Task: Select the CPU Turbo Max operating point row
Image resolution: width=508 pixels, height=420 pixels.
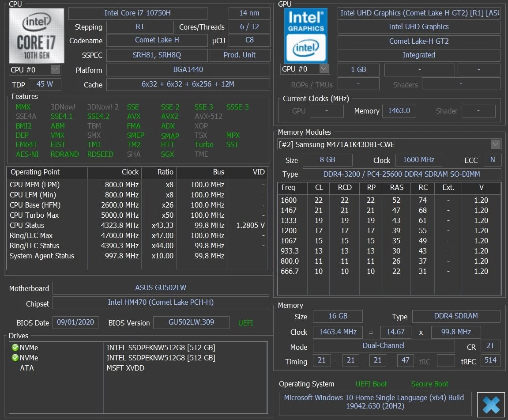Action: tap(137, 215)
